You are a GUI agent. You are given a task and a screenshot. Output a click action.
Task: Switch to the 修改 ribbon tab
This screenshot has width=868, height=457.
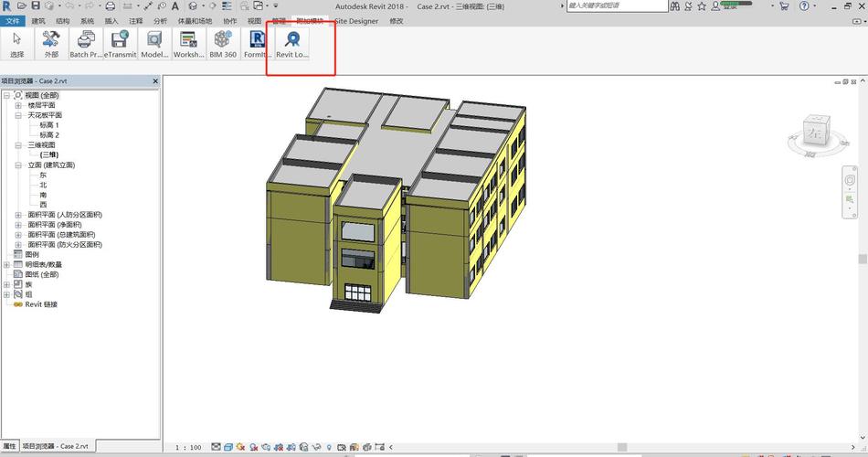[x=397, y=21]
